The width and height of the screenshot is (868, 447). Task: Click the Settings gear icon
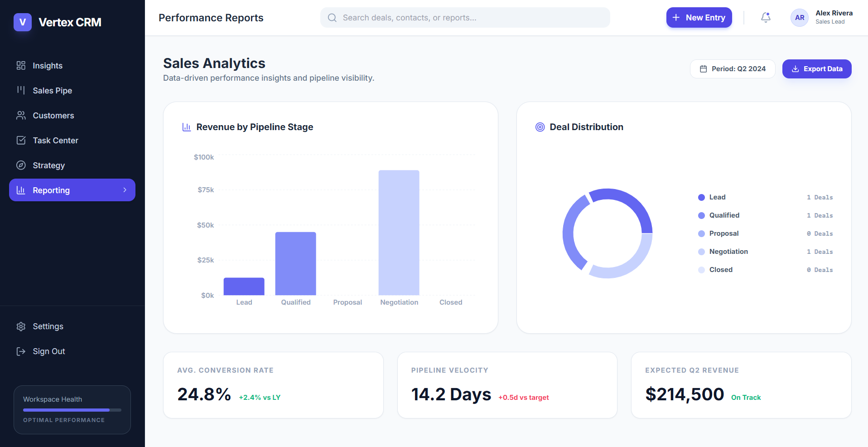coord(21,326)
